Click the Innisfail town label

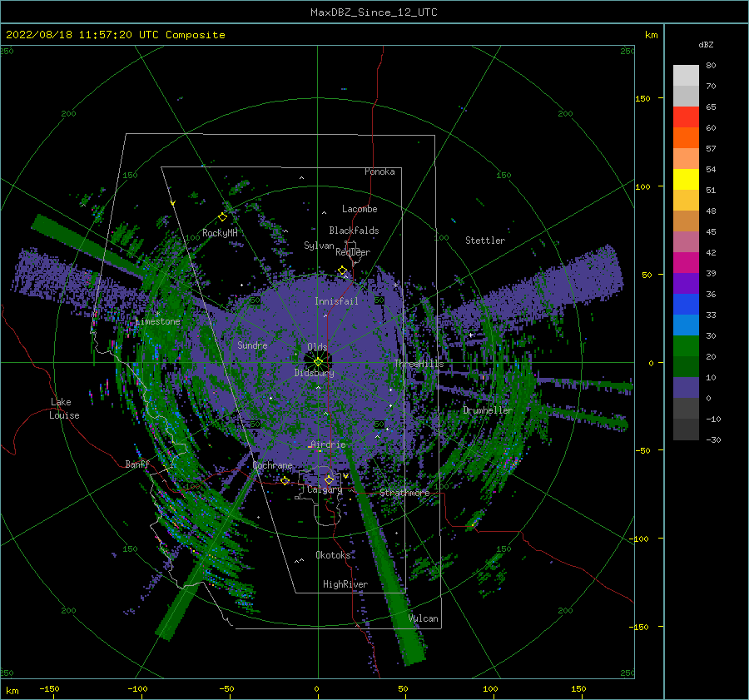click(x=336, y=301)
